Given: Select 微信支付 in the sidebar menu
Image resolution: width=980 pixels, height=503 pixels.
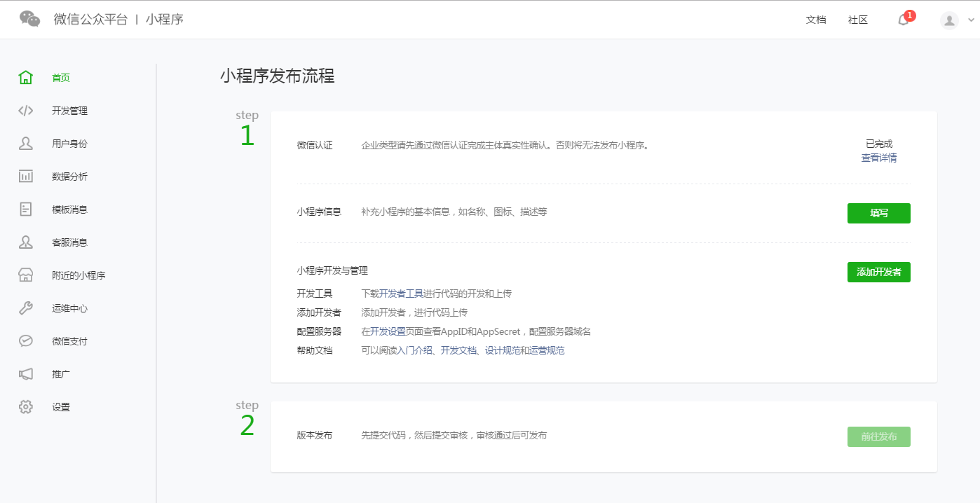Looking at the screenshot, I should [x=69, y=341].
